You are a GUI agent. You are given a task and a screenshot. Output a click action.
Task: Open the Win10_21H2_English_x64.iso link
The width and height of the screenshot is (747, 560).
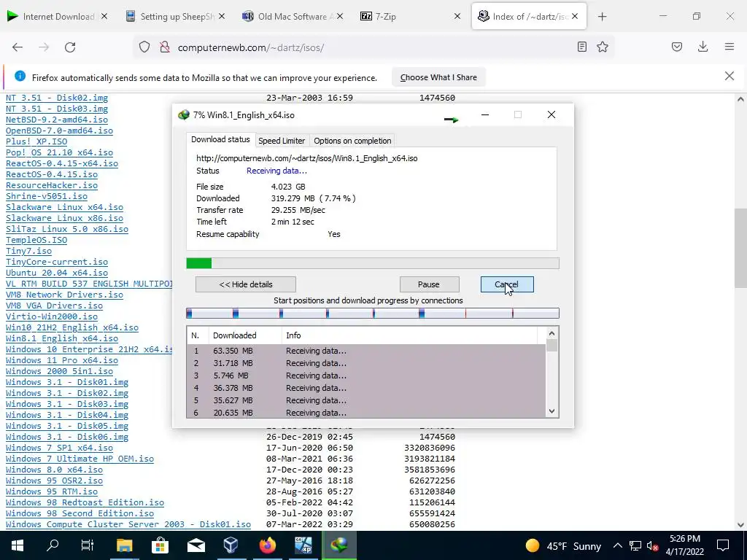tap(72, 327)
